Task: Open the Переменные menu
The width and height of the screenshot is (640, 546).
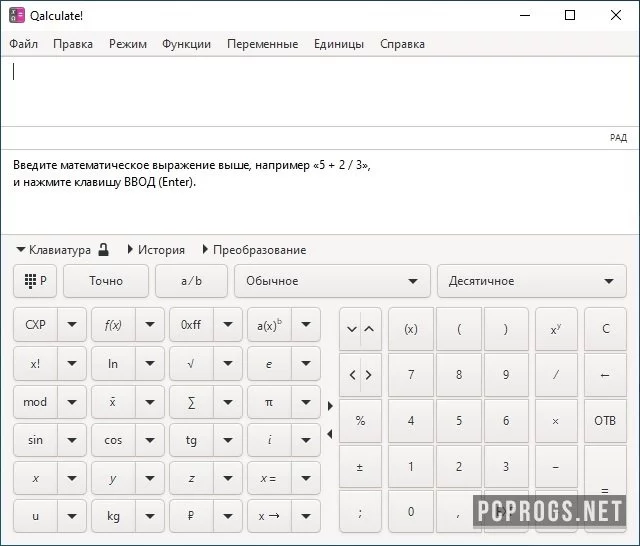Action: tap(262, 44)
